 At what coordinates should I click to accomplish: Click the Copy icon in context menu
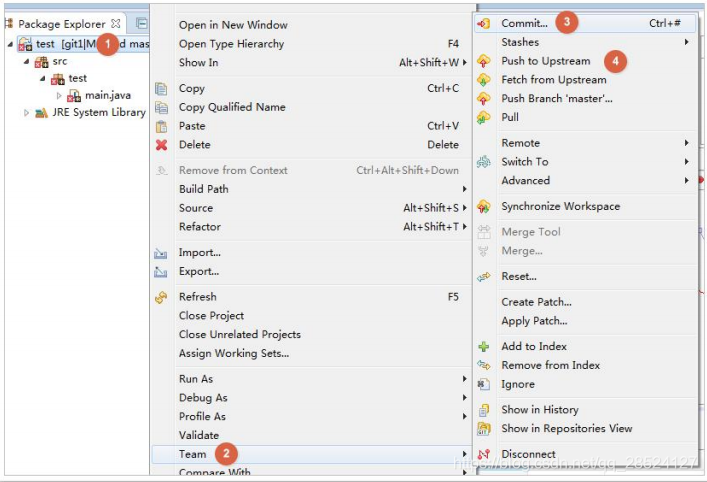tap(161, 88)
